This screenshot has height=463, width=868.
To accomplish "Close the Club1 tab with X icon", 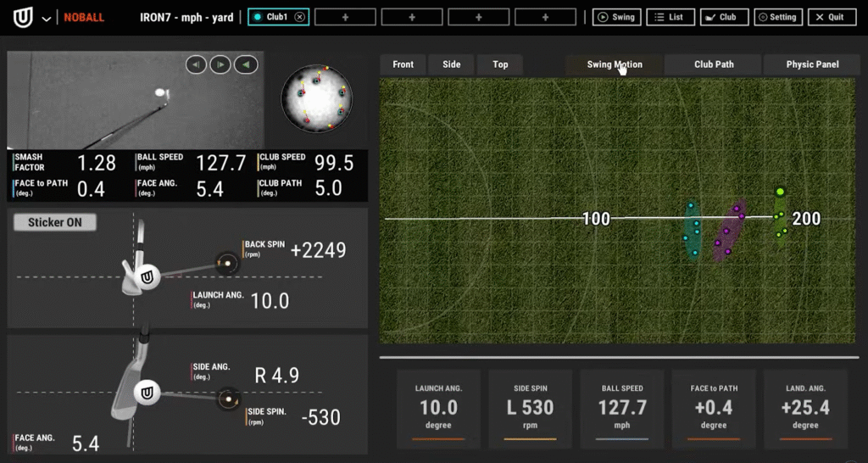I will (299, 17).
